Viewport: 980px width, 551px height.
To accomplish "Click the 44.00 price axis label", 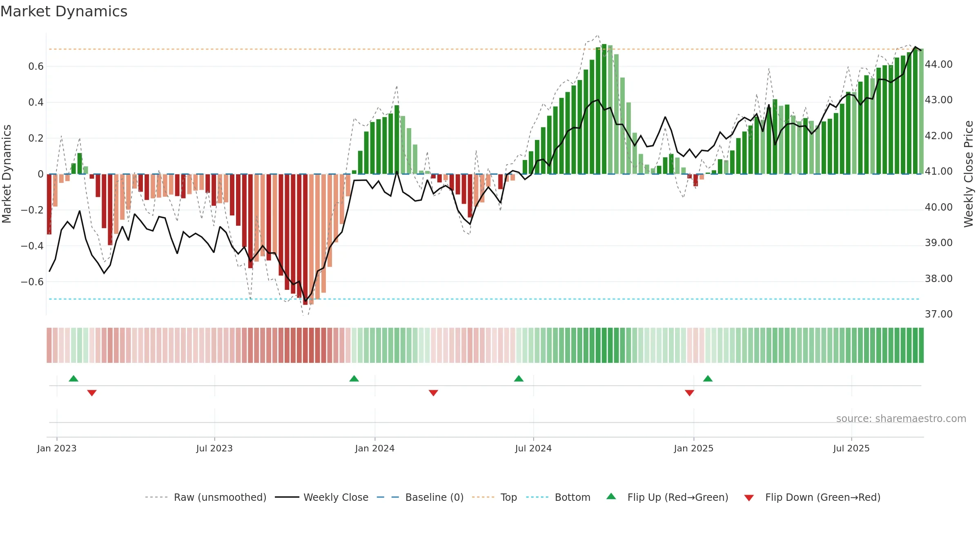I will pyautogui.click(x=939, y=64).
